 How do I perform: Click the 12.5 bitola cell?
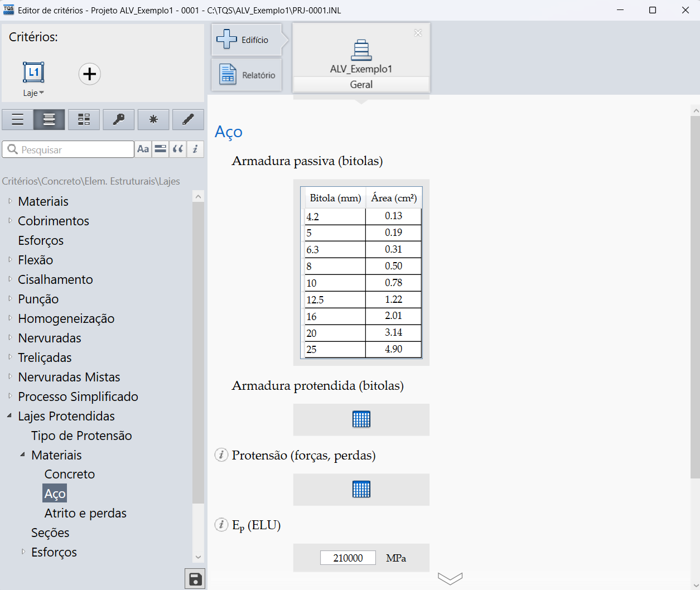(335, 299)
